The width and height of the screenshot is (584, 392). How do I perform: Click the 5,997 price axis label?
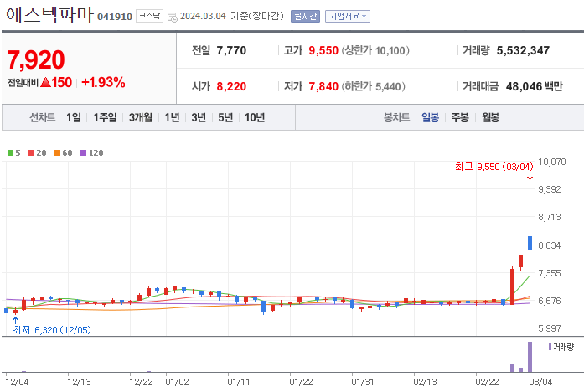pos(550,328)
